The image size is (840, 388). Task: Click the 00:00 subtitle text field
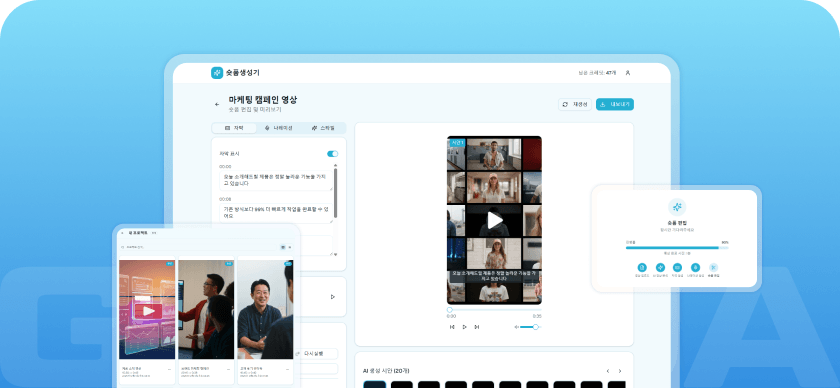[x=276, y=180]
